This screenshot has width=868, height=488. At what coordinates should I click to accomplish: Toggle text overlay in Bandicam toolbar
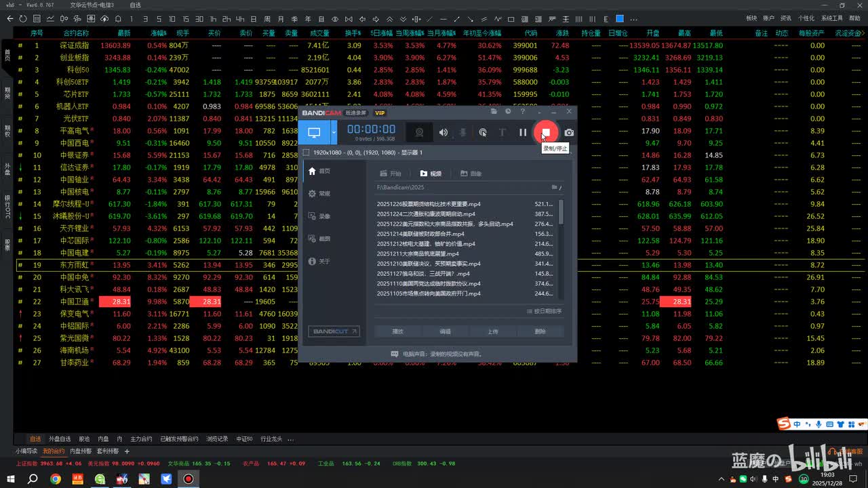[502, 133]
